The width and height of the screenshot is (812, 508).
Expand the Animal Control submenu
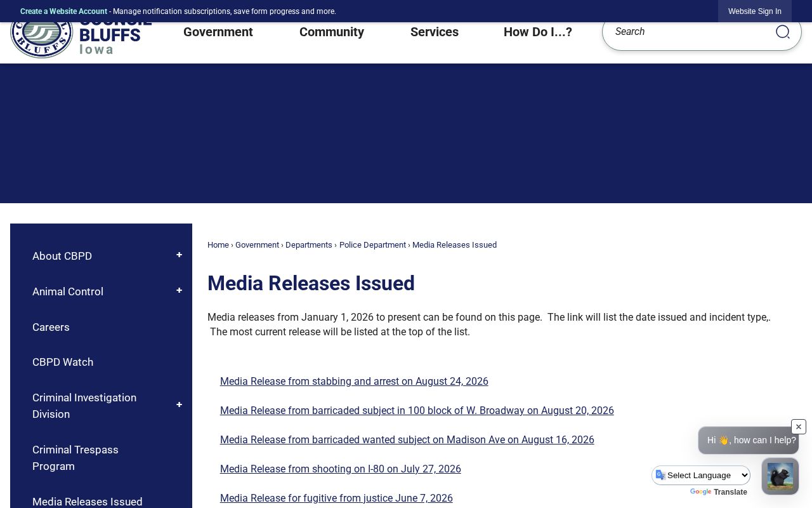click(x=179, y=291)
